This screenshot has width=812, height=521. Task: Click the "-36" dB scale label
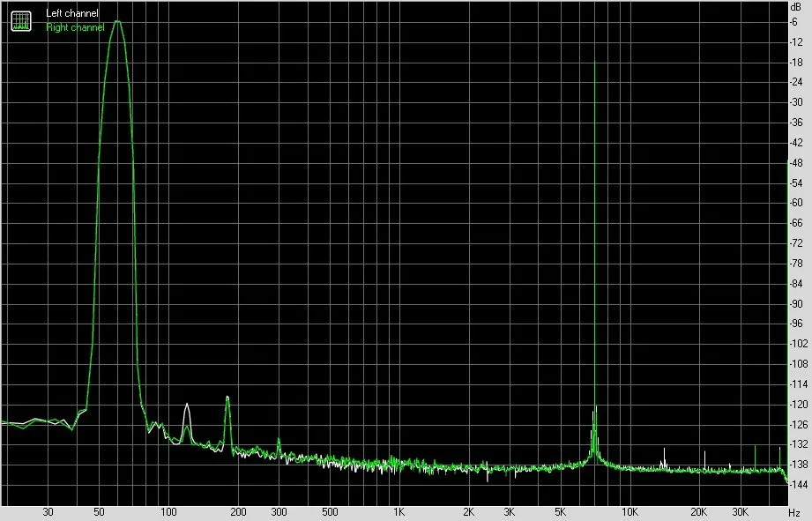pyautogui.click(x=796, y=123)
